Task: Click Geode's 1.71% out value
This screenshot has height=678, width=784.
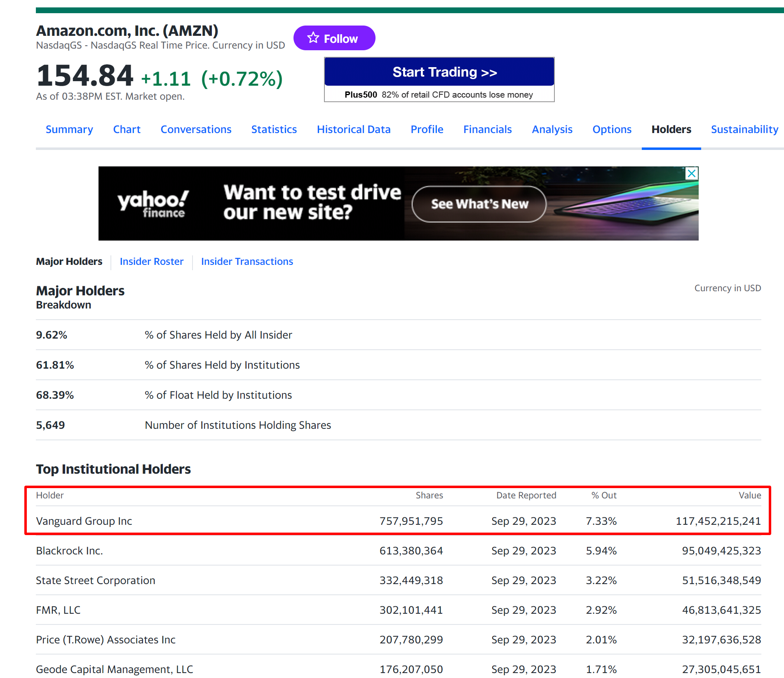Action: coord(601,669)
